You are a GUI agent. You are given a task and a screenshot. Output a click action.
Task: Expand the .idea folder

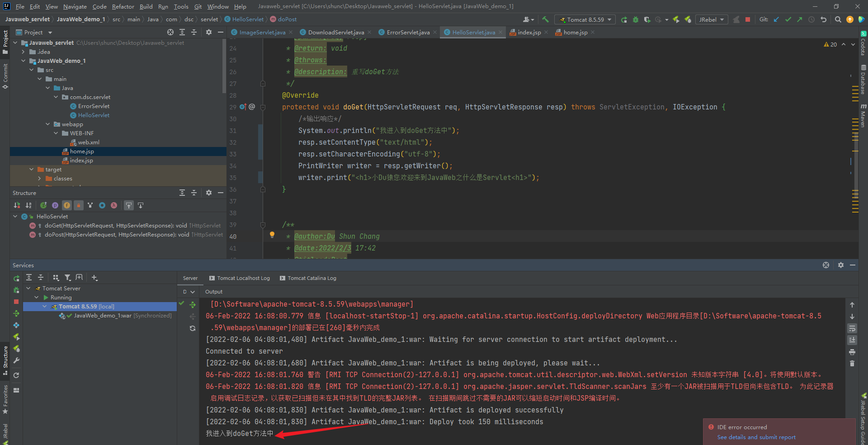click(23, 52)
